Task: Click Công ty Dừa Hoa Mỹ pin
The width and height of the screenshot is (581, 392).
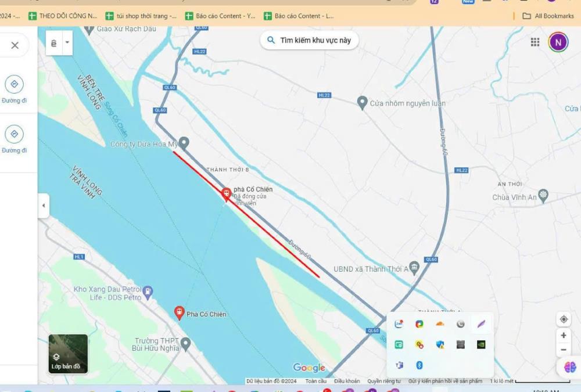Action: click(184, 143)
